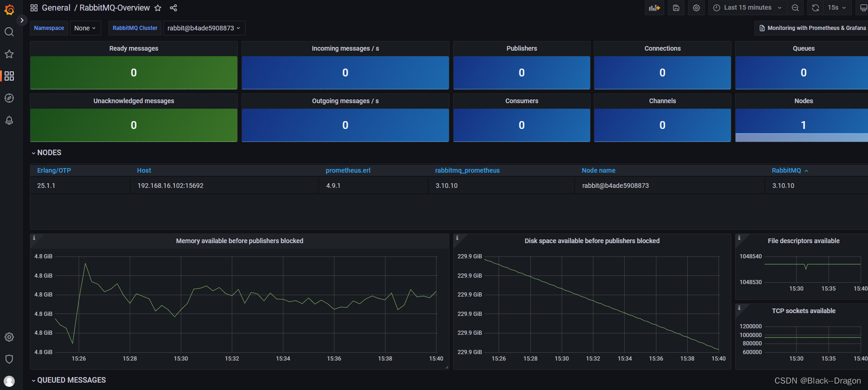Cycle view mode with monitor icon
868x390 pixels.
click(x=863, y=8)
